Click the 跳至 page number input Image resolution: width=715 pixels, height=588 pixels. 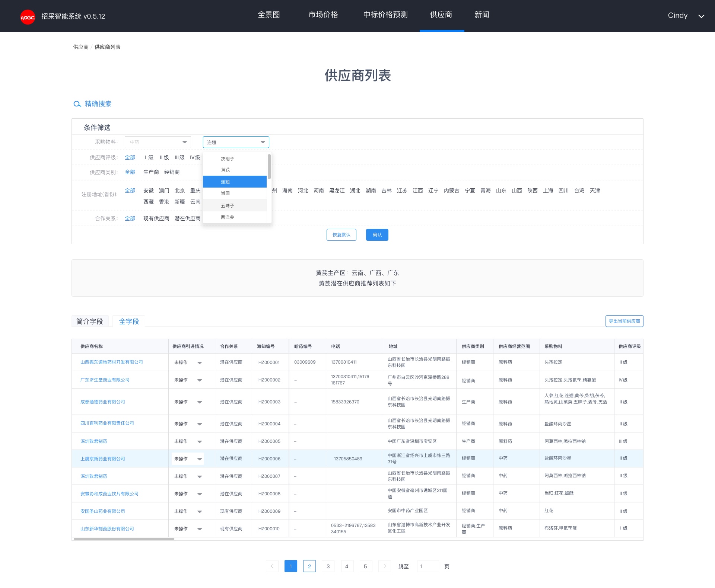click(x=428, y=566)
